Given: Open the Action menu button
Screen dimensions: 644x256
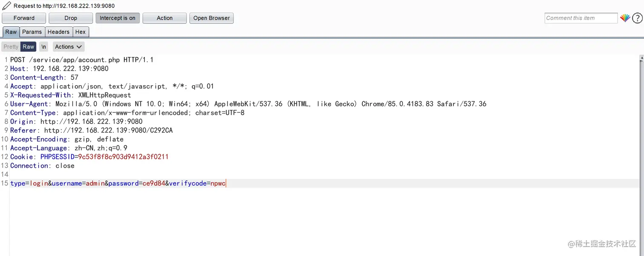Looking at the screenshot, I should pos(164,18).
